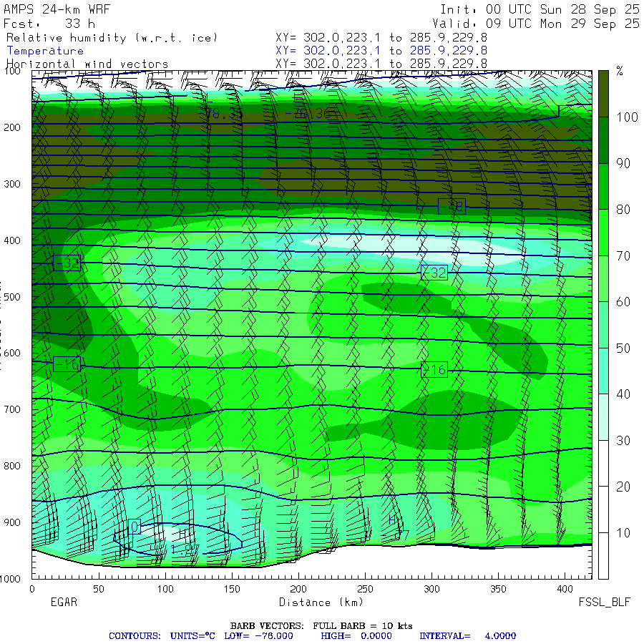The image size is (644, 644).
Task: Click the '%' unit label above colorbar
Action: tap(620, 72)
